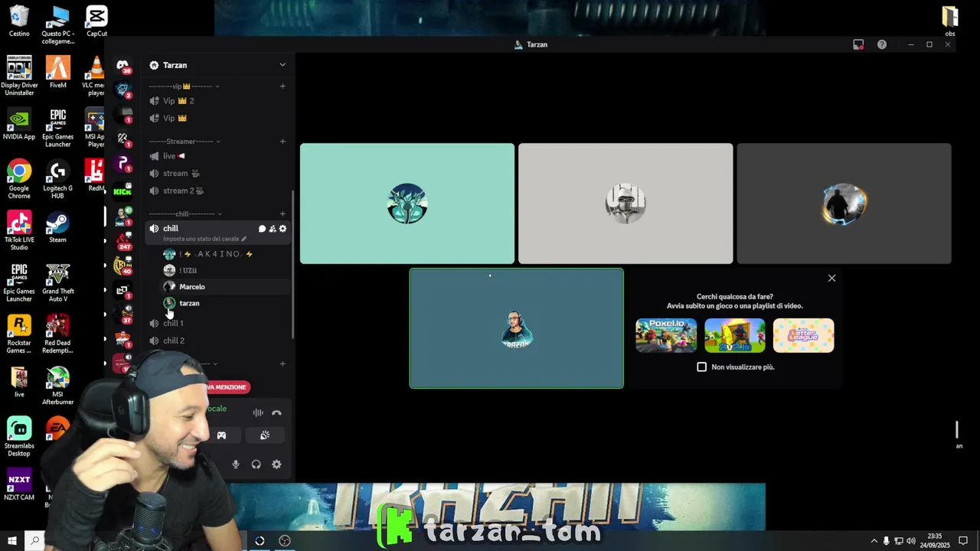
Task: Open Discord direct messages home icon
Action: coord(122,65)
